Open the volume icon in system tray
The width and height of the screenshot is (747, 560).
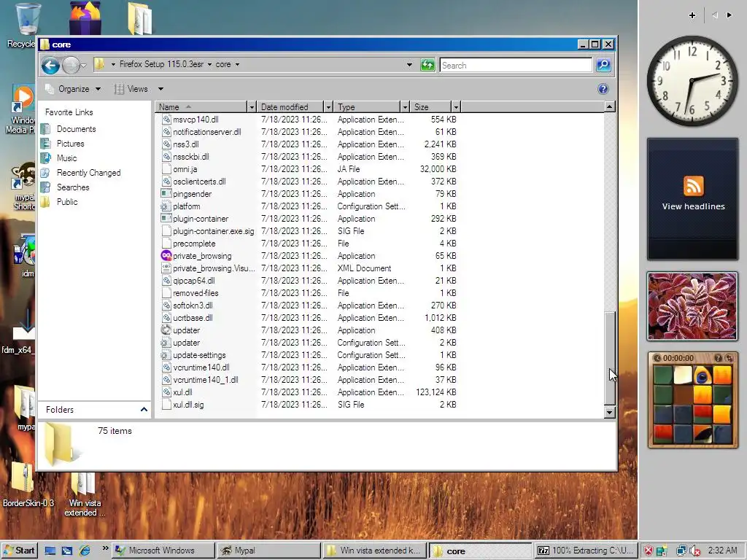[x=695, y=551]
